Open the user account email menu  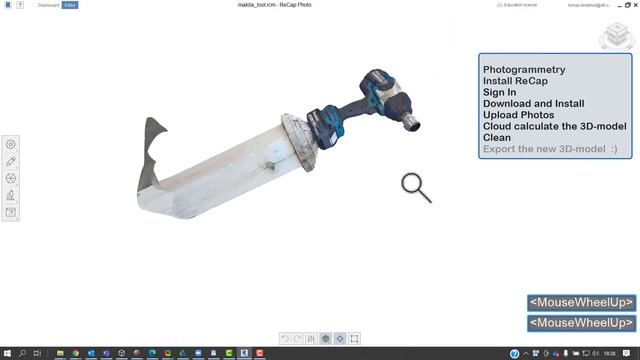(x=589, y=5)
